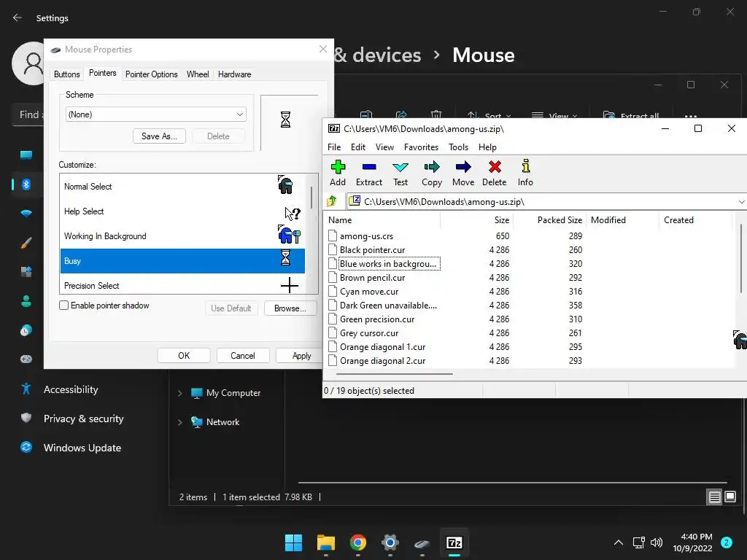This screenshot has height=560, width=747.
Task: Click the 7-Zip vertical scrollbar
Action: click(741, 258)
